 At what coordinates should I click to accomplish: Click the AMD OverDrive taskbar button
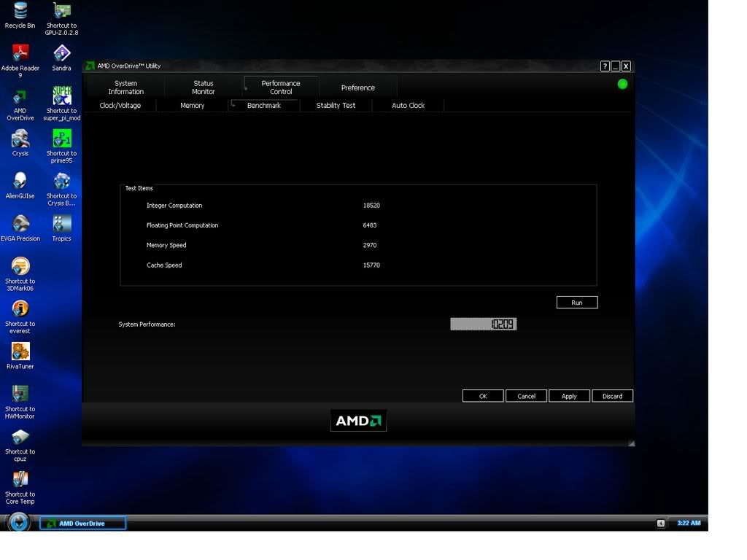(x=83, y=524)
